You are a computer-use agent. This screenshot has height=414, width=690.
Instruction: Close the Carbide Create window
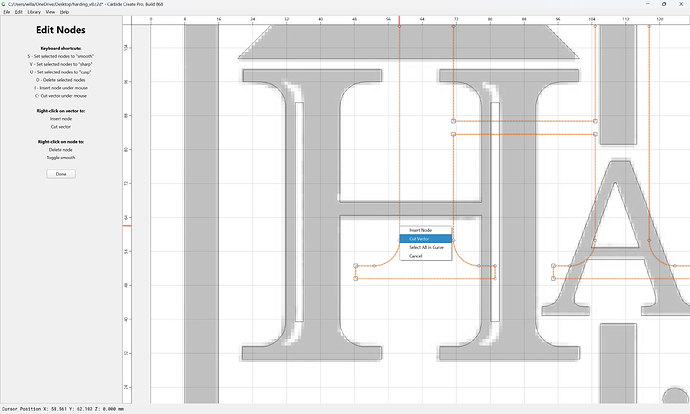[681, 4]
